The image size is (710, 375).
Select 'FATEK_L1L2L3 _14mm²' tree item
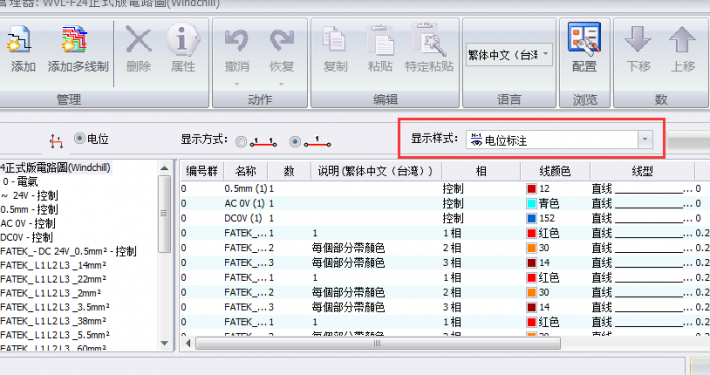click(53, 265)
